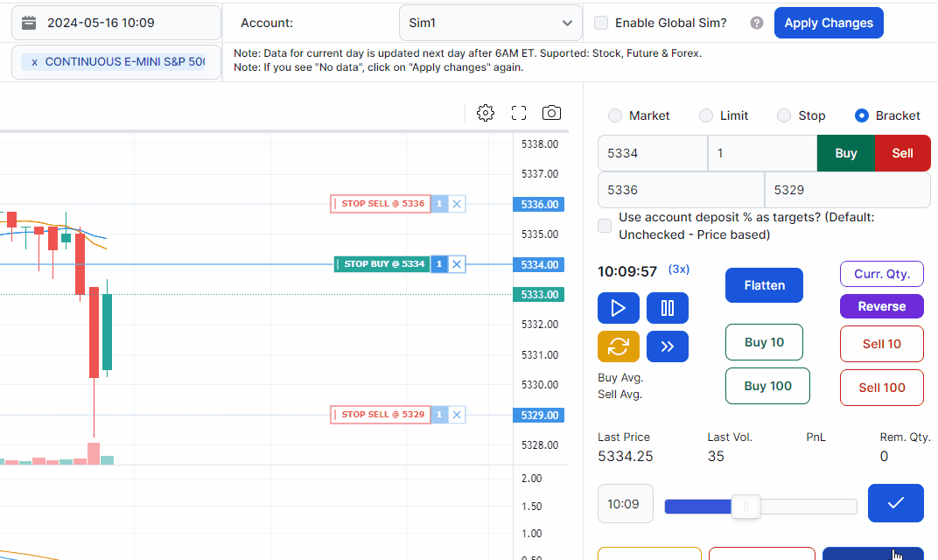
Task: Click quantity badge on STOP SELL @ 5336
Action: (439, 204)
